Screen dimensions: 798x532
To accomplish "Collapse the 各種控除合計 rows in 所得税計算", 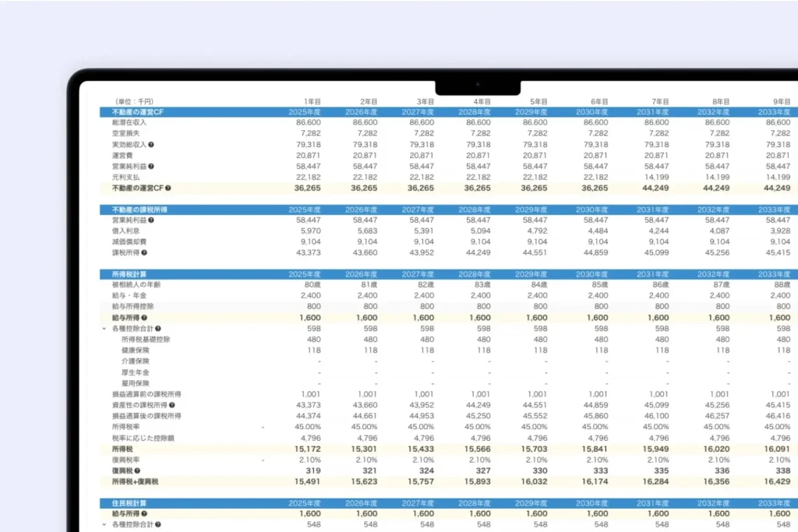I will (x=104, y=329).
